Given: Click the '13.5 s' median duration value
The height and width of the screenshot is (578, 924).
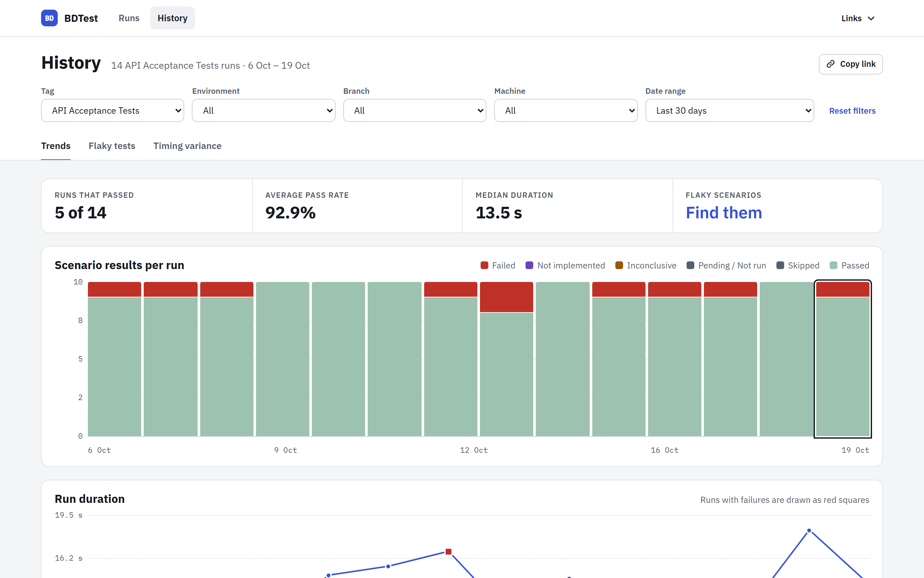Looking at the screenshot, I should (x=499, y=213).
